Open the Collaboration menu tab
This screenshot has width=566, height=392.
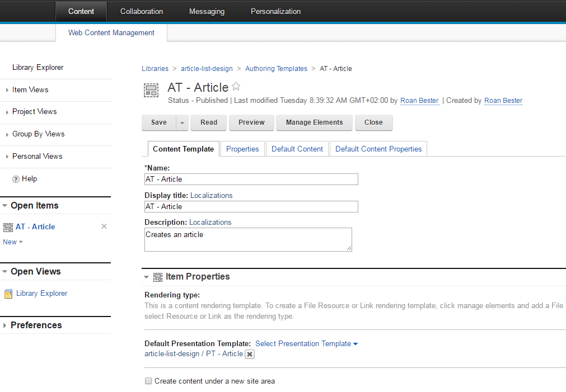[x=142, y=11]
